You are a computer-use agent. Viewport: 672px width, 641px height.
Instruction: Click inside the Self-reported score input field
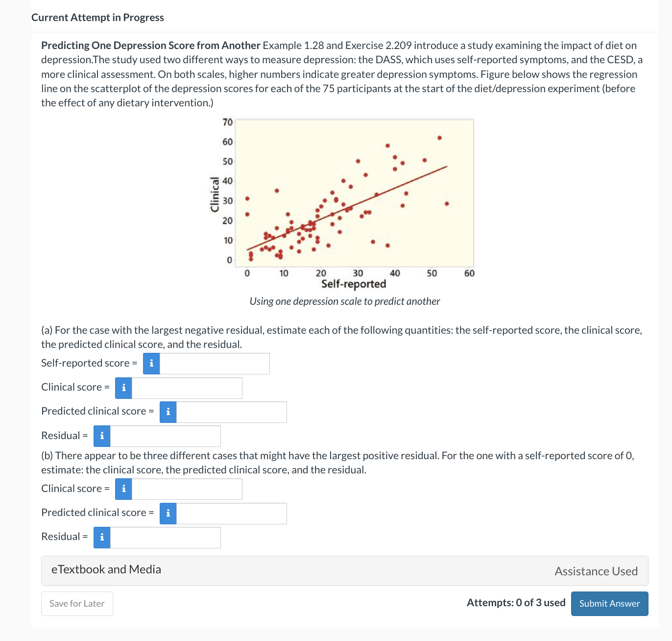(x=215, y=364)
